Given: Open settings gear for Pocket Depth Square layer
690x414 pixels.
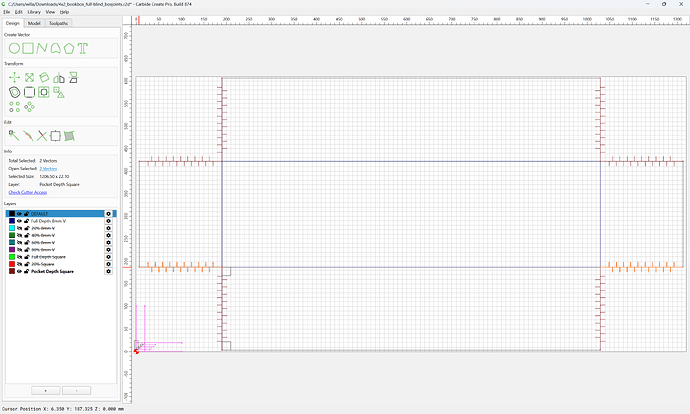Looking at the screenshot, I should tap(108, 271).
